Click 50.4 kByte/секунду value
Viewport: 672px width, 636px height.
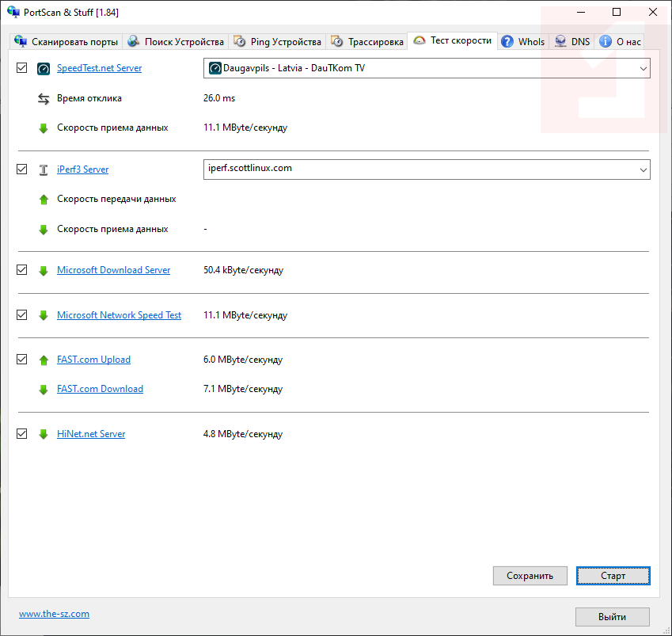(x=243, y=270)
